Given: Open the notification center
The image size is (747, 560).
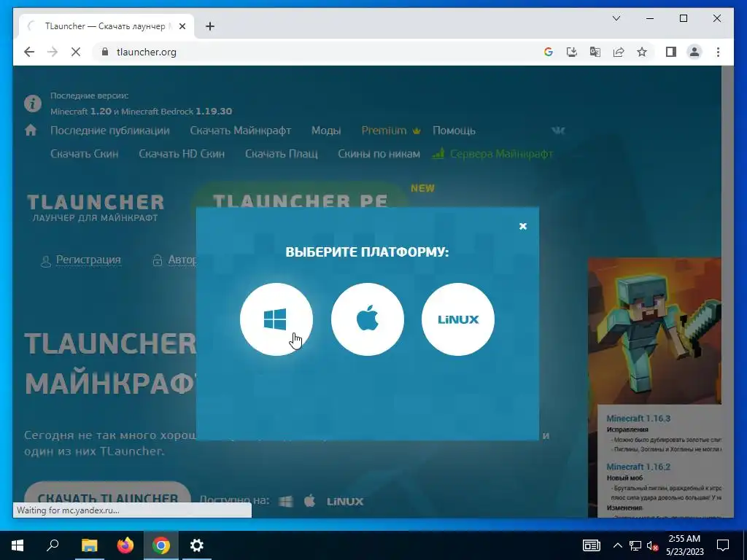Looking at the screenshot, I should [x=723, y=545].
